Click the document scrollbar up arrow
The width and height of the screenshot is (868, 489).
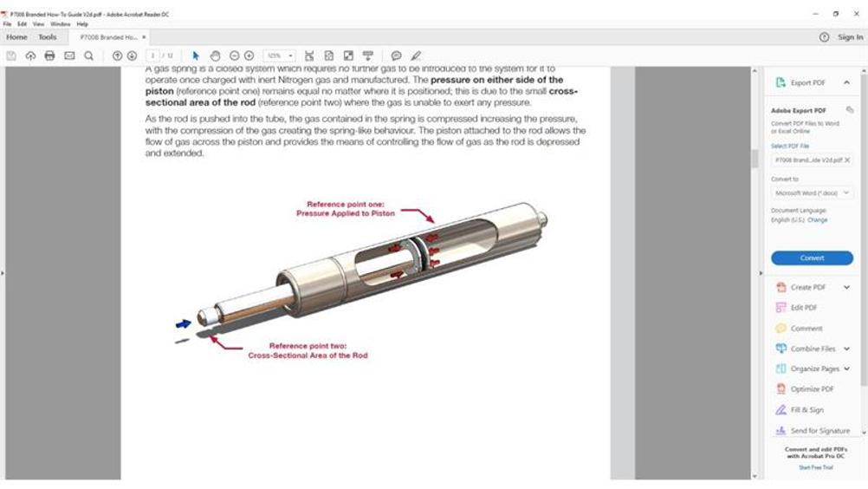755,71
